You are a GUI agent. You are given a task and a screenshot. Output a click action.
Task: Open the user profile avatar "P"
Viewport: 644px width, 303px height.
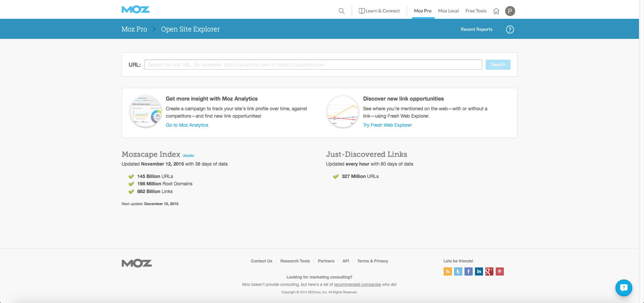point(510,11)
